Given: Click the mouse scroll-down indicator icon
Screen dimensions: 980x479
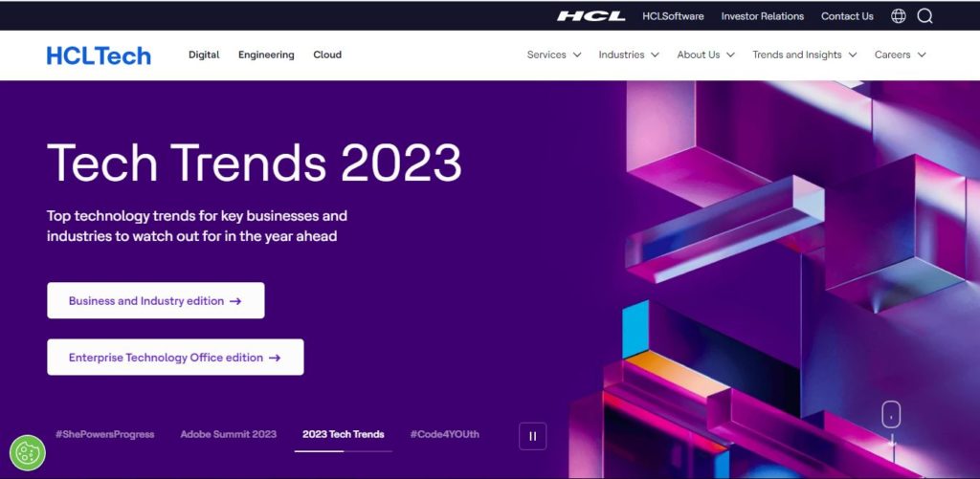Looking at the screenshot, I should coord(891,415).
